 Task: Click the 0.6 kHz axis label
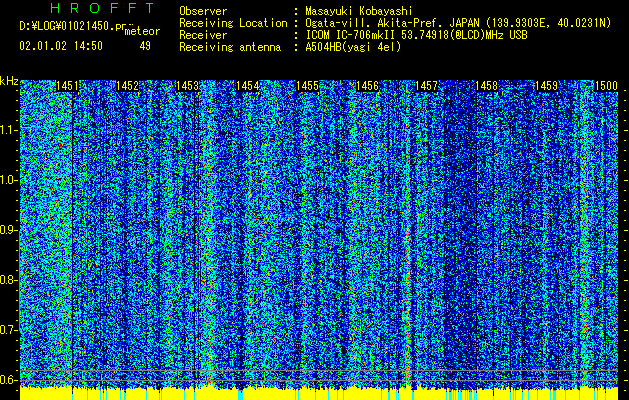[8, 380]
